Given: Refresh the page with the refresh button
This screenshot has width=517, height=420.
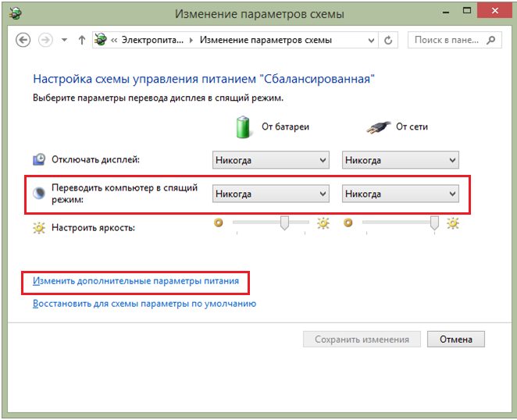Looking at the screenshot, I should pos(388,41).
